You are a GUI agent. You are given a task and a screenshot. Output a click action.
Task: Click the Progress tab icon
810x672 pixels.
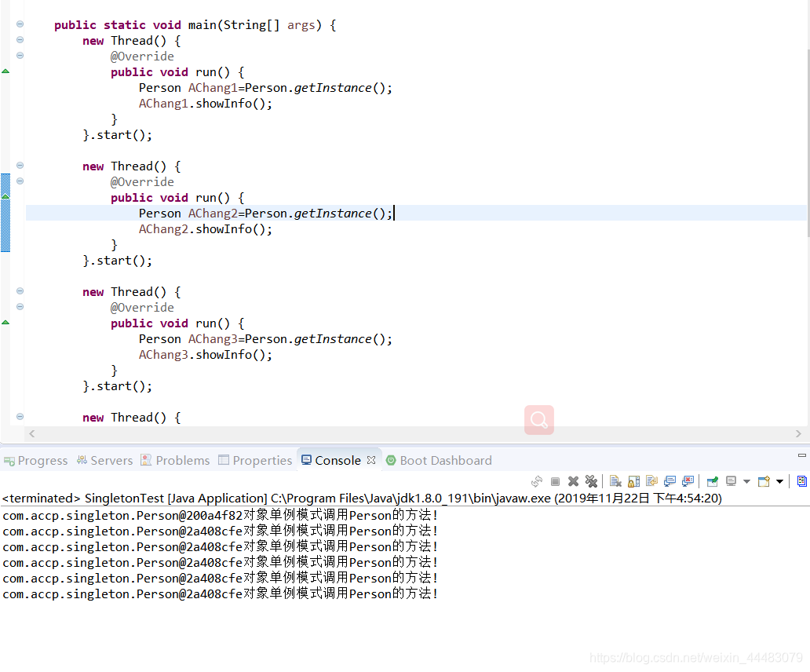coord(9,461)
